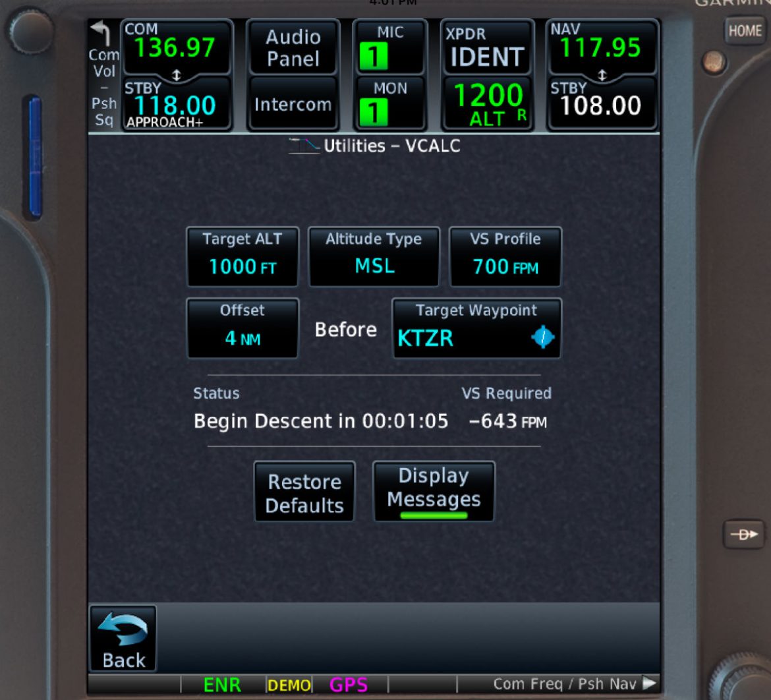Tap the Target ALT 1000 FT field
The width and height of the screenshot is (771, 700).
point(242,257)
